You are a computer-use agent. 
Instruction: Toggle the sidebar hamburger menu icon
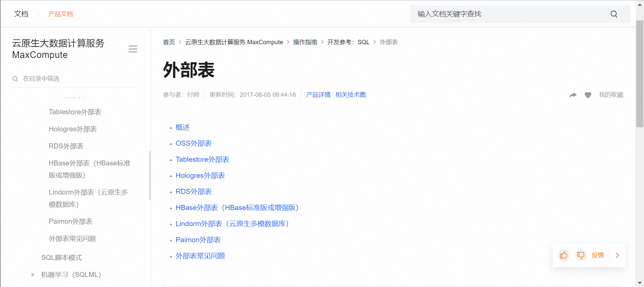point(133,49)
